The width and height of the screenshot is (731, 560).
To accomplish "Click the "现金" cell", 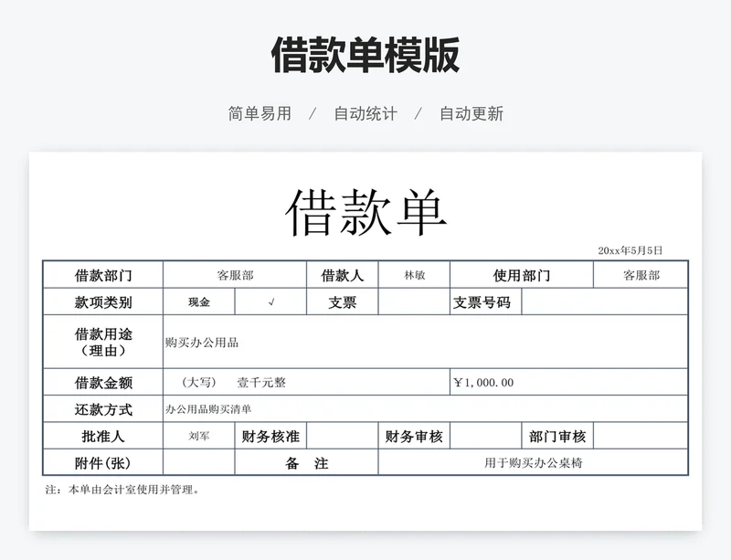I will tap(199, 301).
